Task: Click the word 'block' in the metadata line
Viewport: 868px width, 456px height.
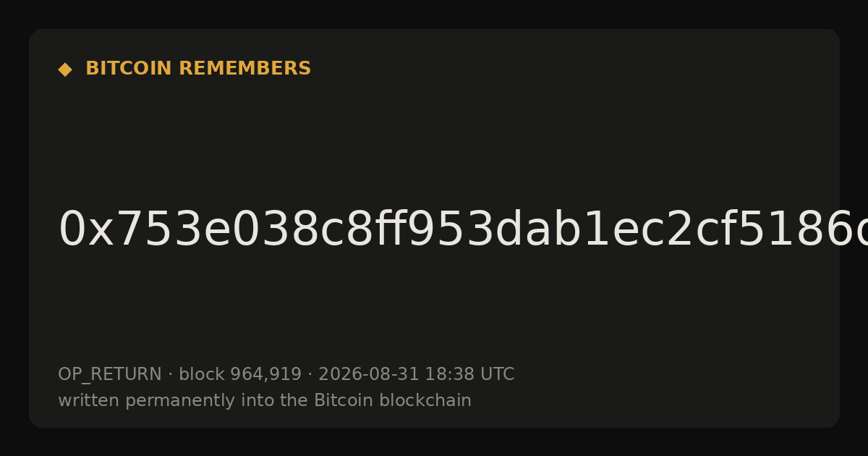Action: (x=201, y=375)
